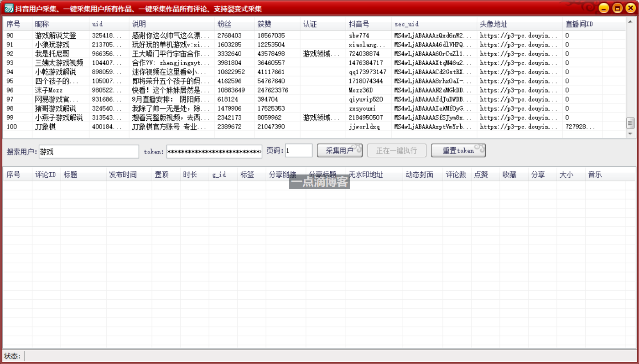Click the 抖音号 cell qiyuvip520
Screen dimensions: 639x364
click(366, 99)
